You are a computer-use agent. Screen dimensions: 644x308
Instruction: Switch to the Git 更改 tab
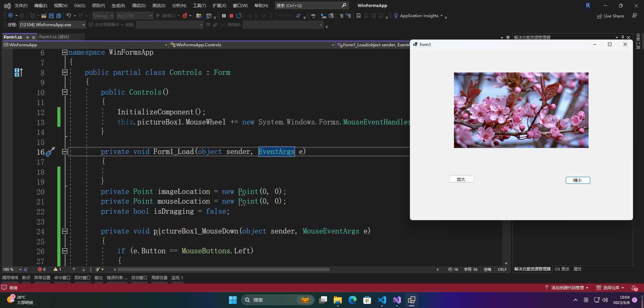click(562, 269)
